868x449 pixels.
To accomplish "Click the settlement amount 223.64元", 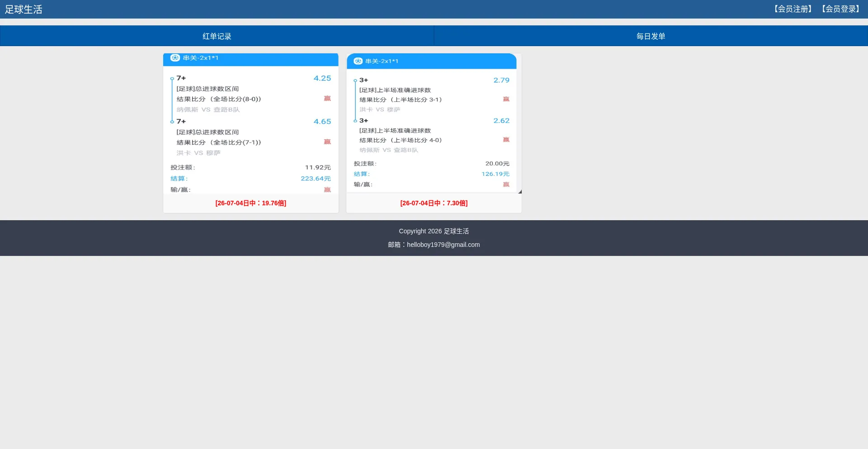I will [x=316, y=179].
